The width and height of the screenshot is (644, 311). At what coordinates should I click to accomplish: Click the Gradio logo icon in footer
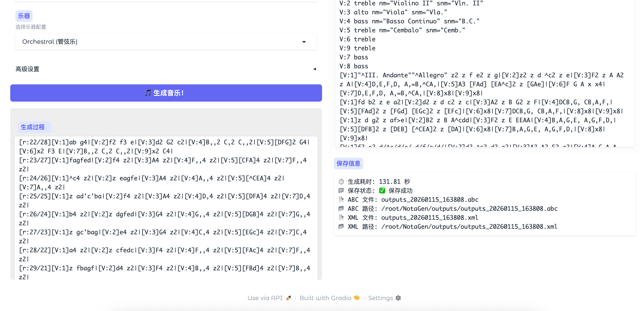tap(356, 298)
